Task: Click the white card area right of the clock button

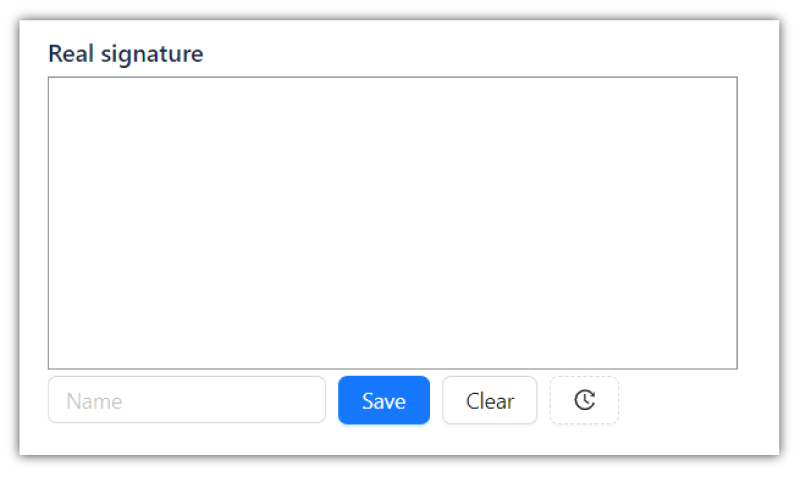Action: pyautogui.click(x=695, y=400)
